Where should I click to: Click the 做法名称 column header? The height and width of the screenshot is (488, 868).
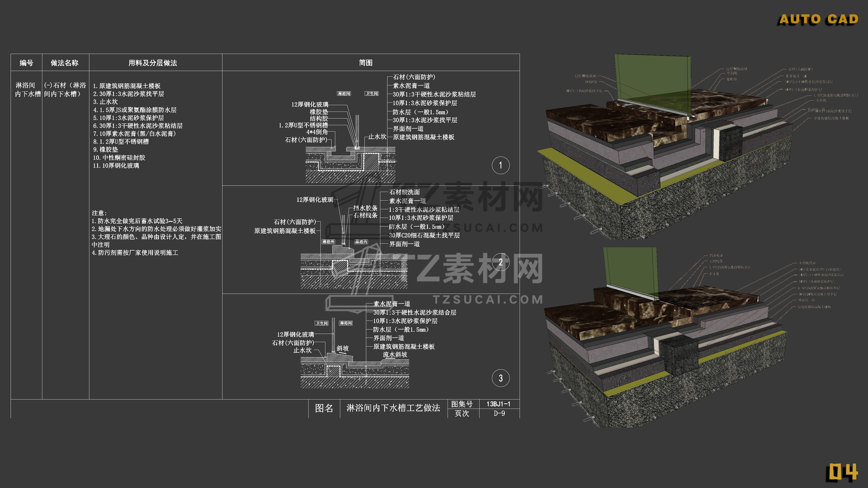pyautogui.click(x=65, y=63)
